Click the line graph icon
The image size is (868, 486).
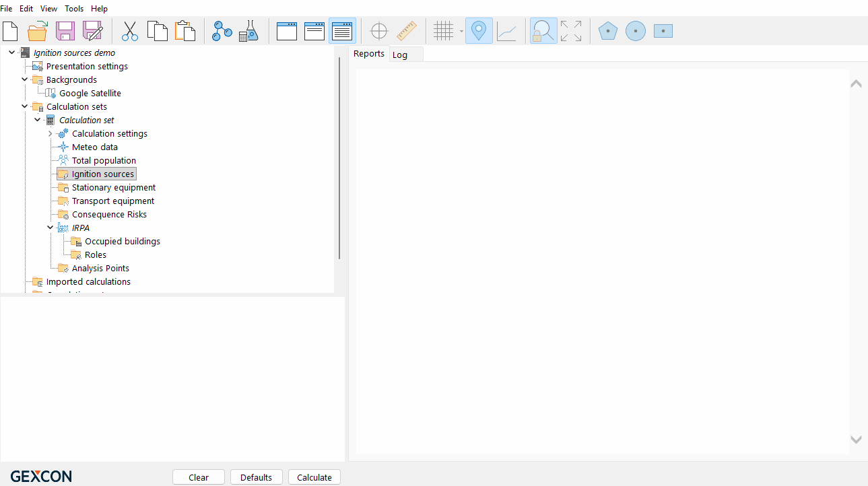(x=506, y=31)
